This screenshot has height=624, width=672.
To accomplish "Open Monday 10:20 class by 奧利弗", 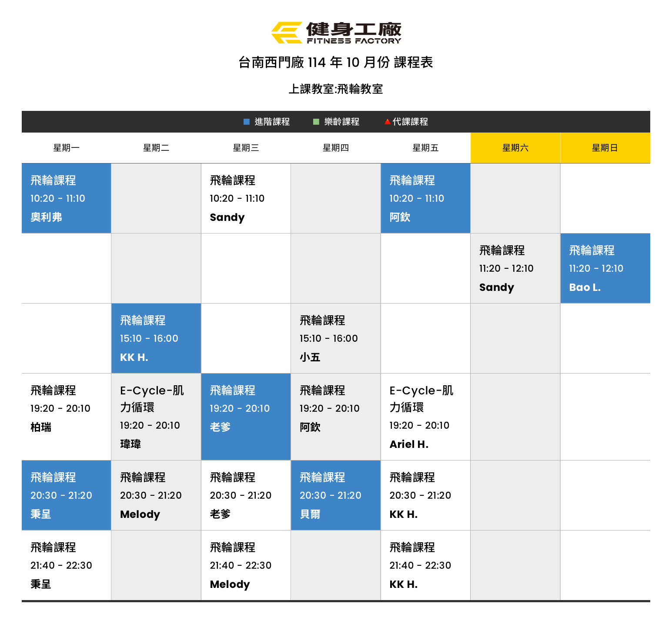I will (x=66, y=198).
